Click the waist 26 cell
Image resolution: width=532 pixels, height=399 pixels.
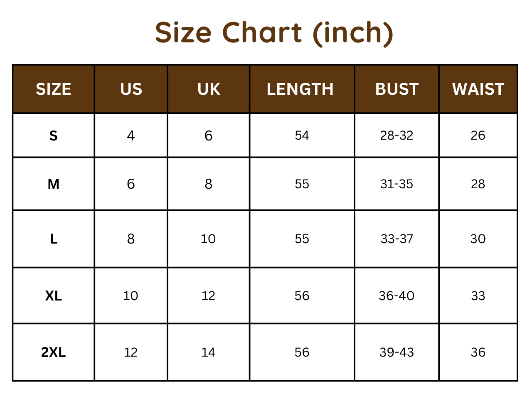click(x=478, y=135)
